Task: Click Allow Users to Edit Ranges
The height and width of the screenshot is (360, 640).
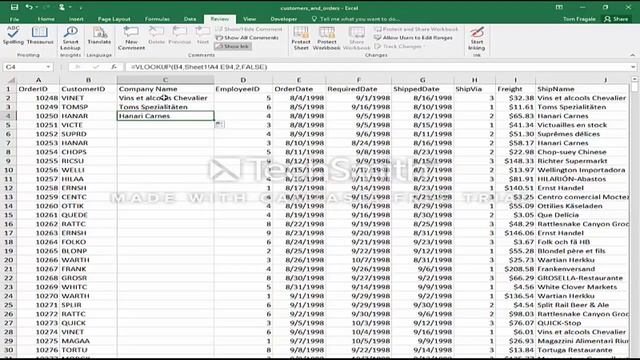Action: point(413,38)
